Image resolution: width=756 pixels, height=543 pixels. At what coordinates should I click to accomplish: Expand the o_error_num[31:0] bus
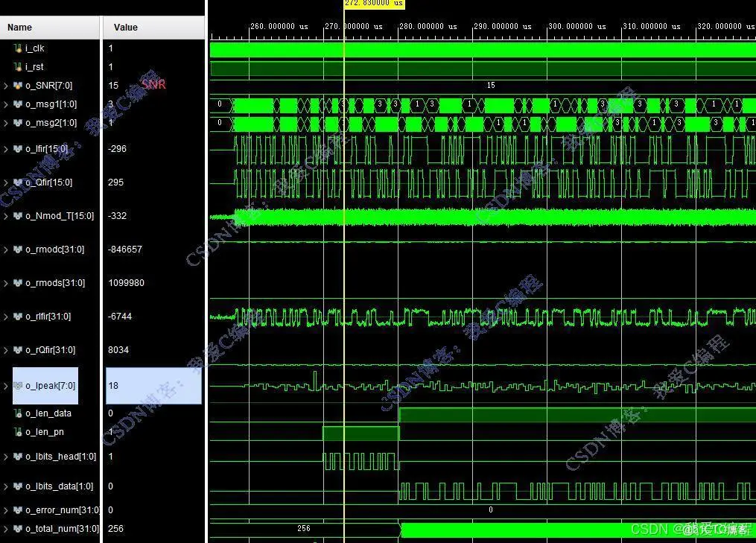[x=5, y=510]
